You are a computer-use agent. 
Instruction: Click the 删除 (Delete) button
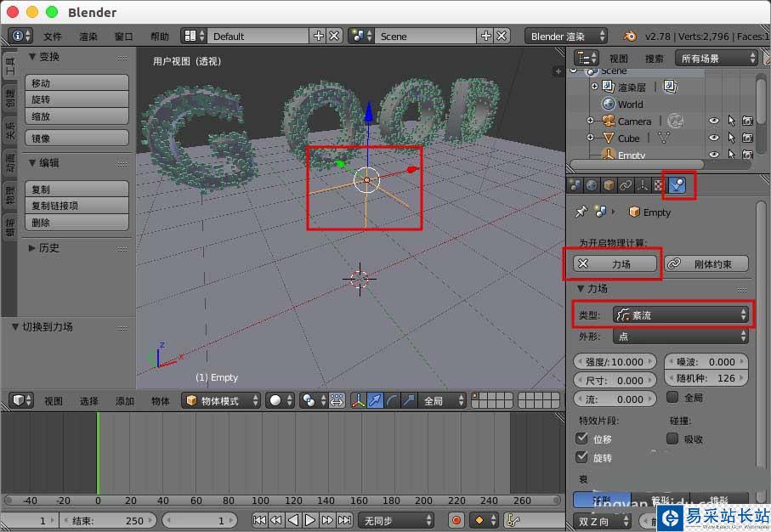tap(77, 223)
